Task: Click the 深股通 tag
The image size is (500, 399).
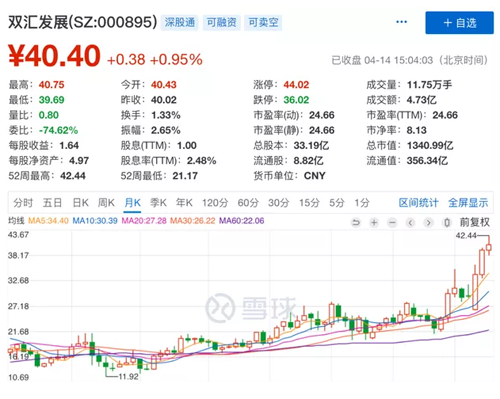Action: [180, 23]
